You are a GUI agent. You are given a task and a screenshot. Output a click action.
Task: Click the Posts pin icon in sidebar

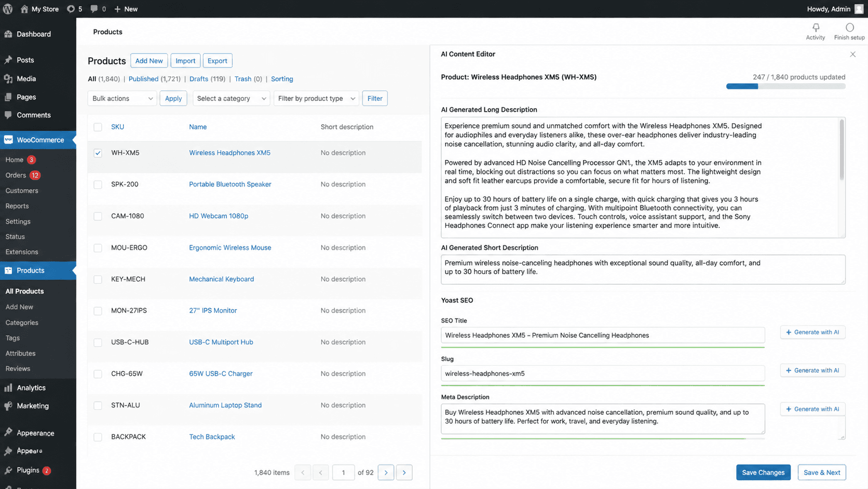click(8, 60)
